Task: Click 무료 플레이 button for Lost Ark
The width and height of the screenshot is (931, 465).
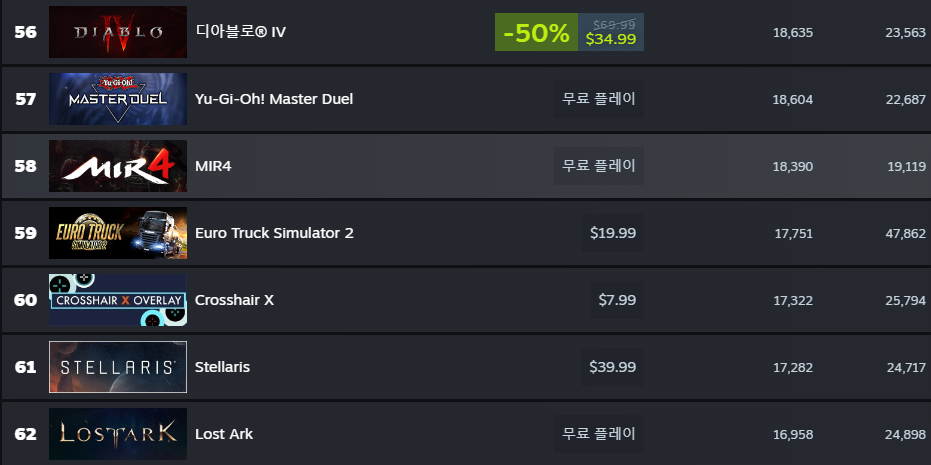Action: (599, 434)
